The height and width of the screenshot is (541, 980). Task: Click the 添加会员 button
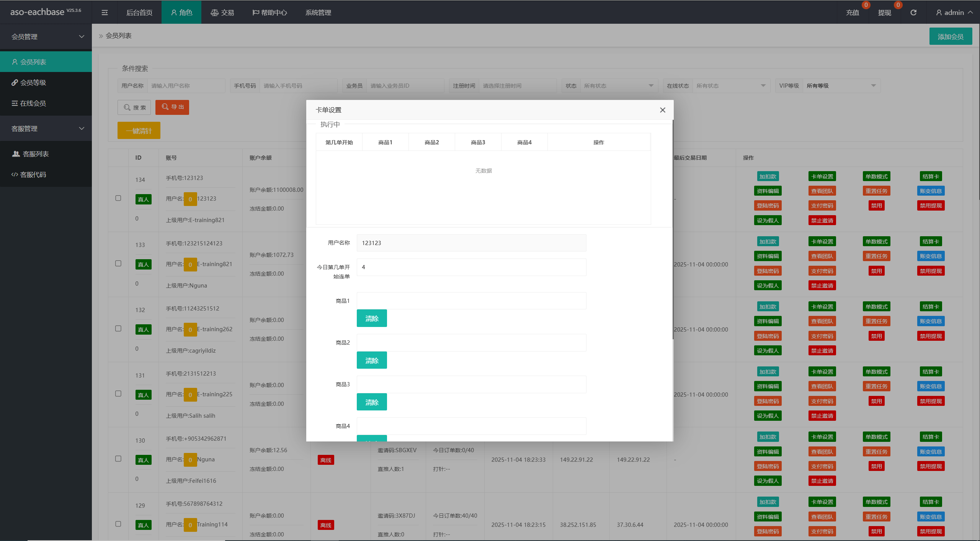point(951,37)
